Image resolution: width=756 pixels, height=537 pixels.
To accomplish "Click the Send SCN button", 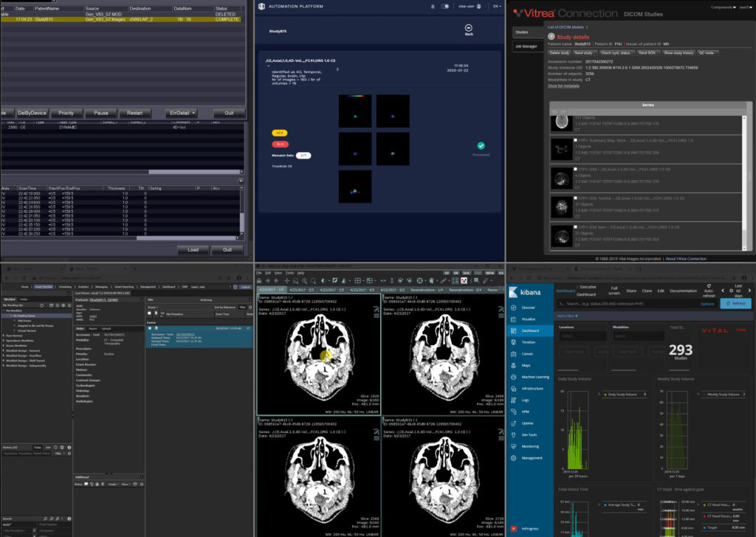I will [649, 52].
